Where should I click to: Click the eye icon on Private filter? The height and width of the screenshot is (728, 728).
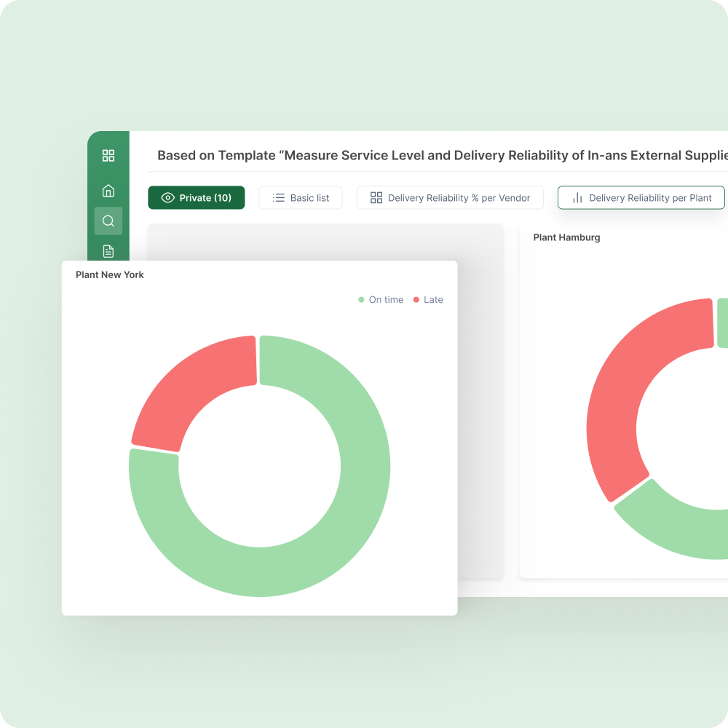(167, 198)
